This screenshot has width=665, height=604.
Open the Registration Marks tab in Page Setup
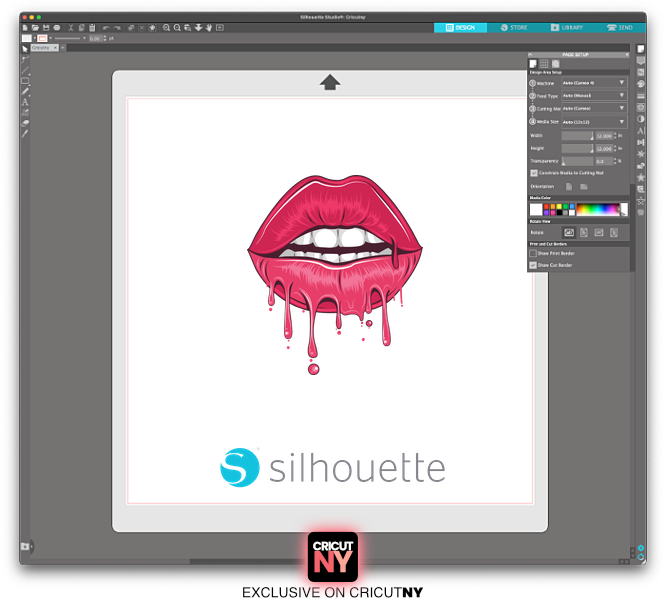tap(556, 64)
